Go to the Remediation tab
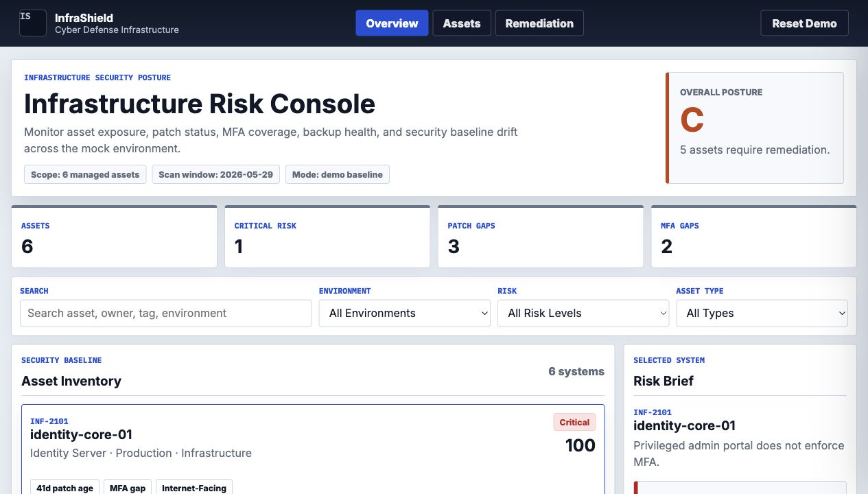 click(539, 23)
